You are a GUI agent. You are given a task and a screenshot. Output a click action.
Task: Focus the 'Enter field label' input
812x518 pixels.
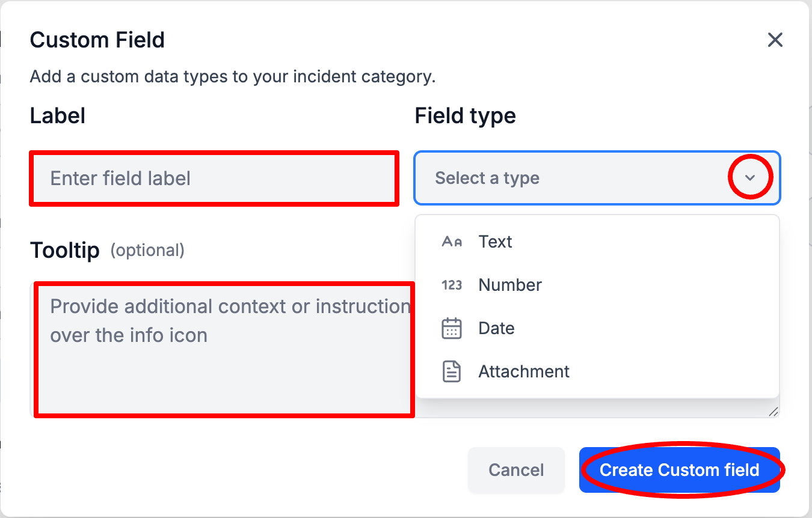[x=214, y=178]
